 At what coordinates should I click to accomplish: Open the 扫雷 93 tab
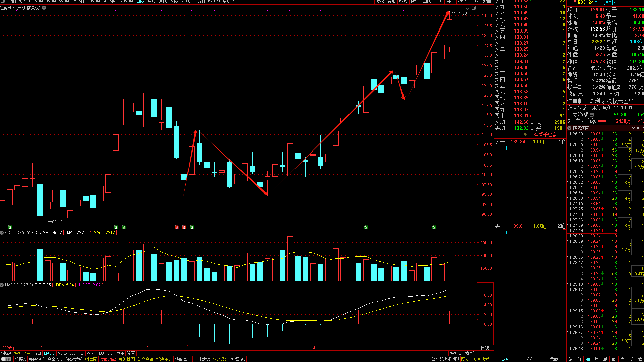(238, 359)
